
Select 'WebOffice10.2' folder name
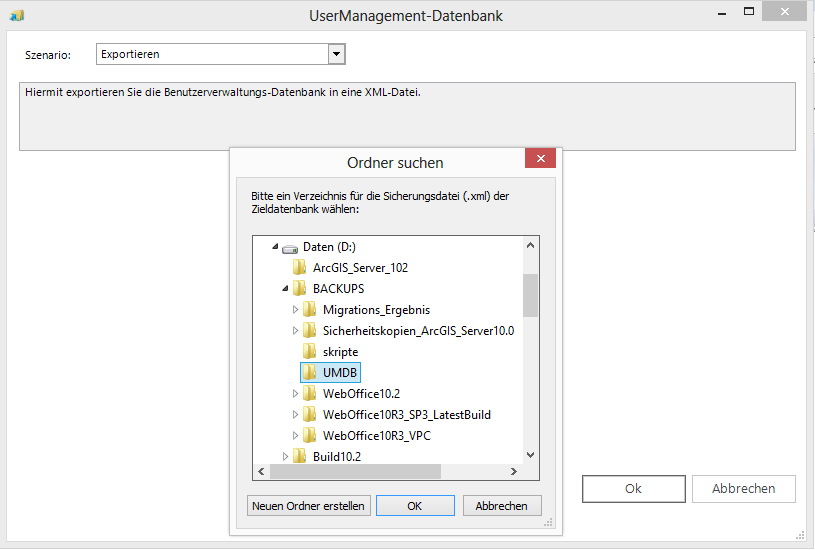(361, 394)
